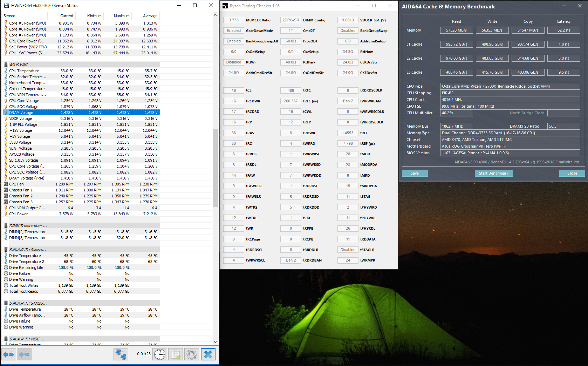Click the Motherboard field Asus ROG Crosshair VII Hero
Viewport: 588px width, 366px height.
click(x=510, y=146)
